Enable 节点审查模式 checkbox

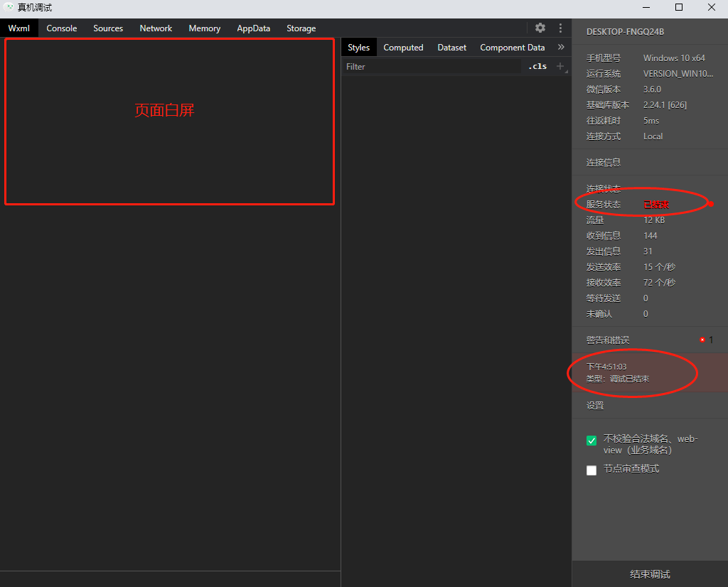pyautogui.click(x=591, y=470)
